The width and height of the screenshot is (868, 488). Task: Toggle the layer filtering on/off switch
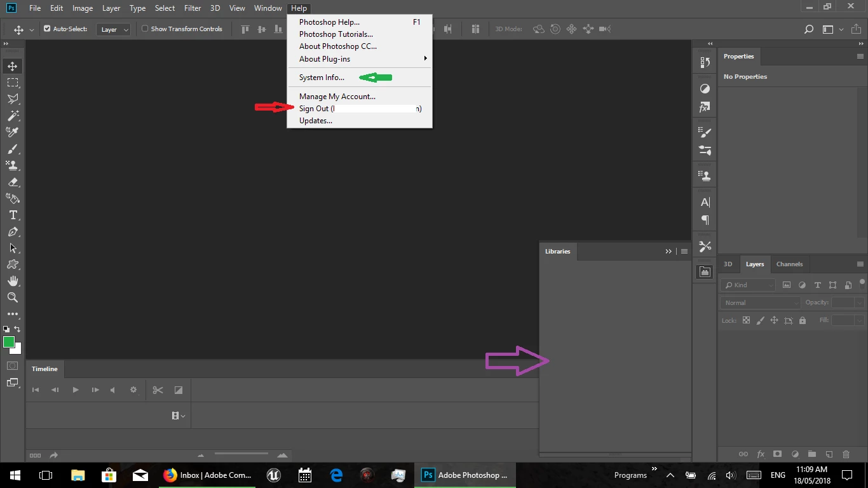coord(862,283)
